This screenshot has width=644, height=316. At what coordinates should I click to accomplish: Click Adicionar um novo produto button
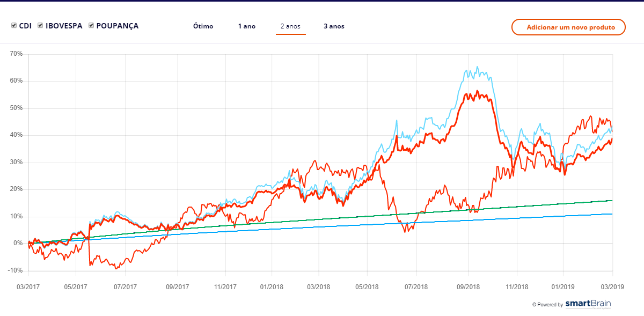point(568,27)
